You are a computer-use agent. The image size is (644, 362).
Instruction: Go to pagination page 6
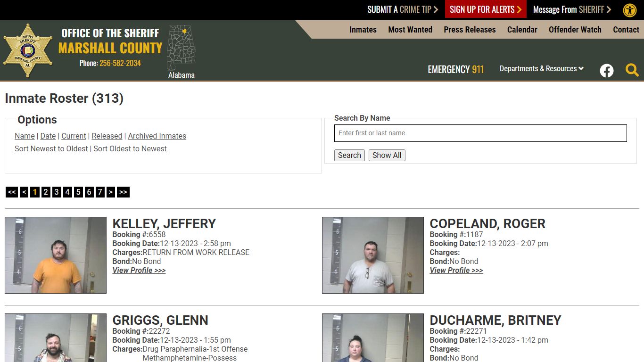89,192
